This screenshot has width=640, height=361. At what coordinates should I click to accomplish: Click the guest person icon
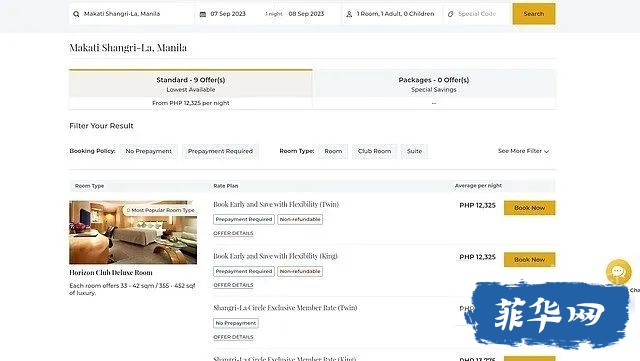[349, 14]
